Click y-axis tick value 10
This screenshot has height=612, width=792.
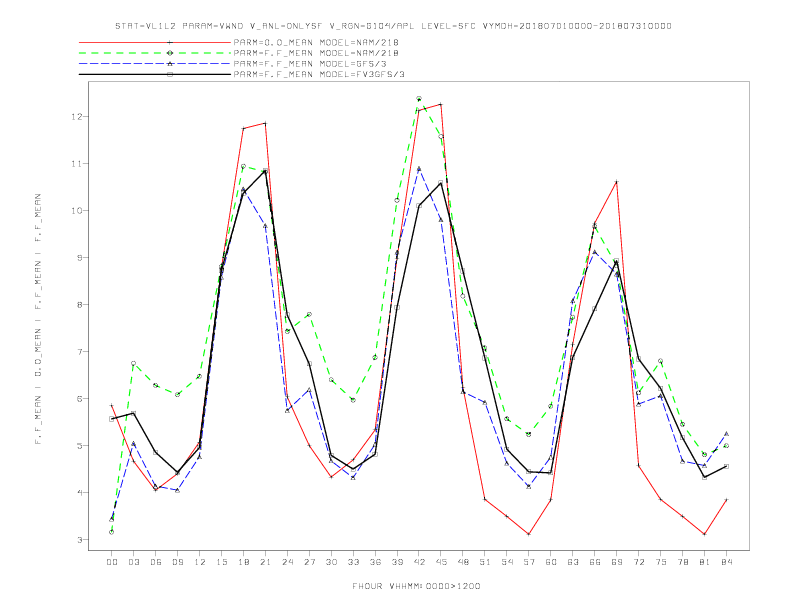click(x=76, y=211)
